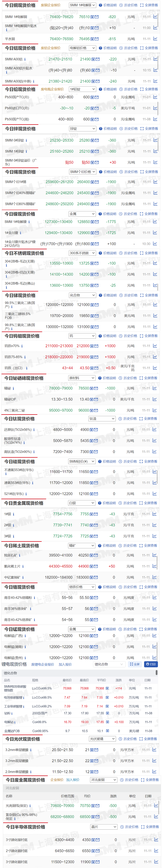The image size is (162, 868).
Task: Click mail icon in 通氧553#硅(华东) row
Action: [96, 483]
